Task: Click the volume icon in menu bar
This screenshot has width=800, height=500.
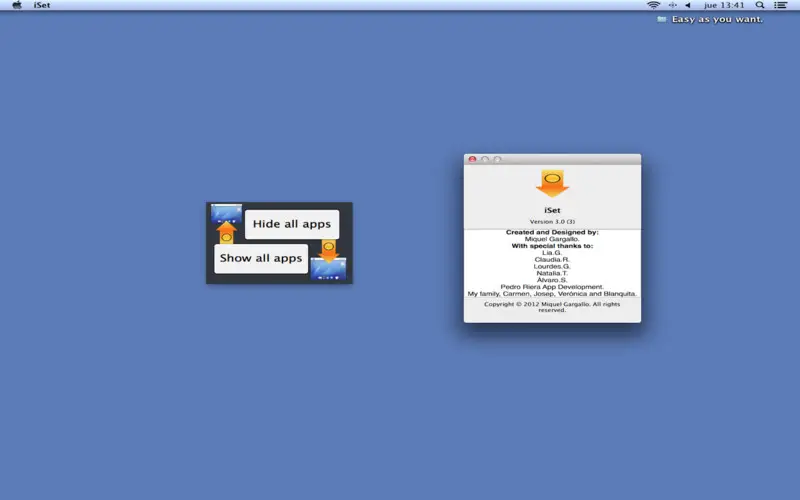Action: 688,5
